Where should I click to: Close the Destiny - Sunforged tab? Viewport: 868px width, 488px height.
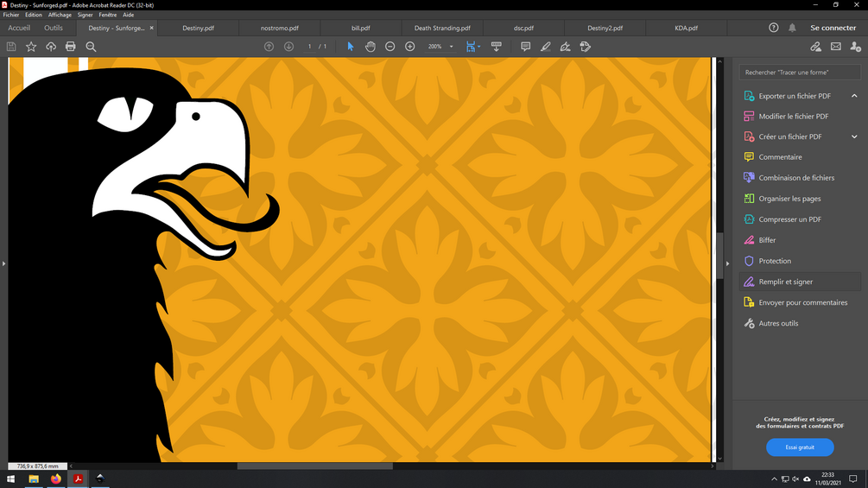coord(152,28)
